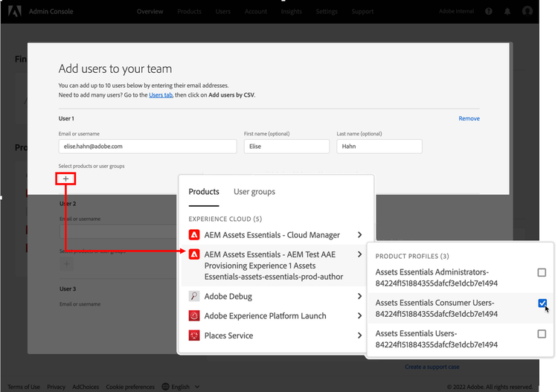Open the user profile avatar
The image size is (558, 392).
click(527, 11)
